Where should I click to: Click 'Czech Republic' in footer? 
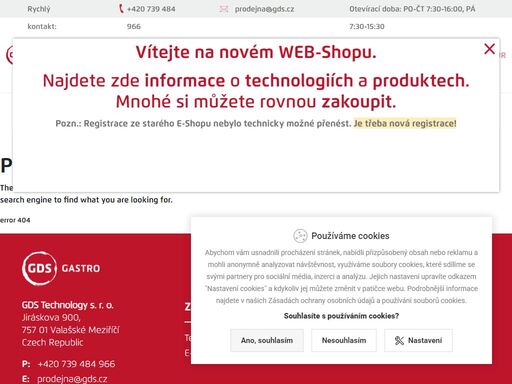(52, 342)
